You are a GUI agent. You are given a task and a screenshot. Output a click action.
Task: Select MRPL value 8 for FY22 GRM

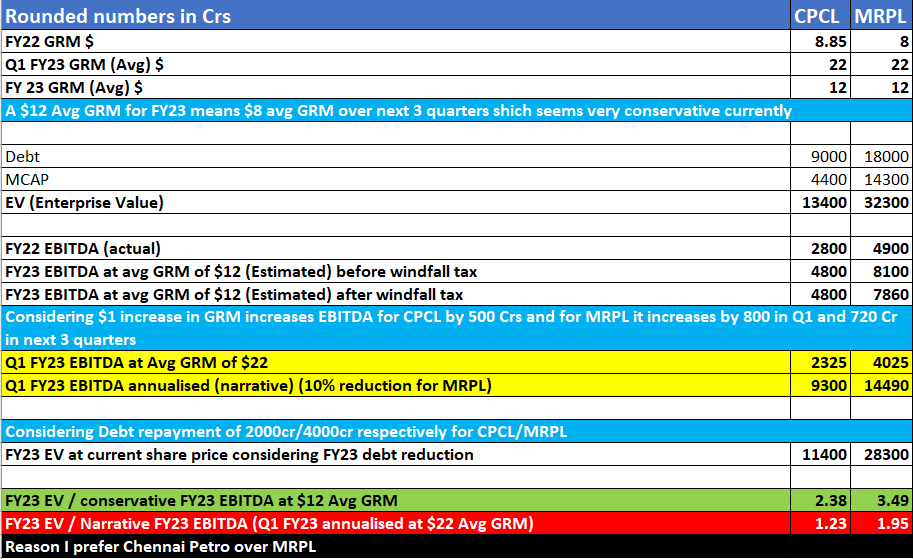[881, 41]
